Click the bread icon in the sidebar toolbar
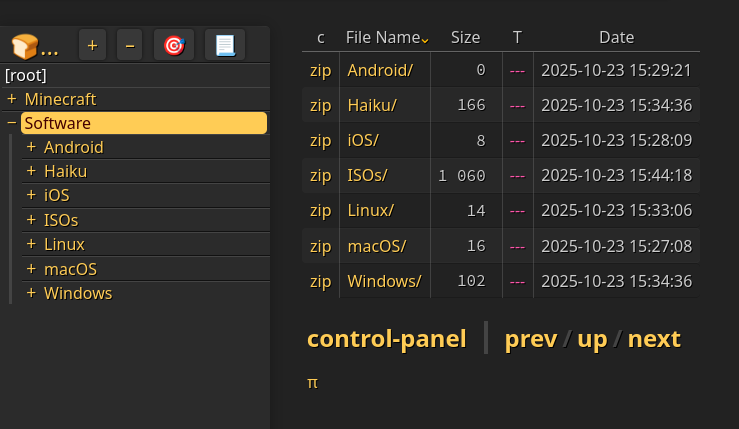This screenshot has width=739, height=429. (x=24, y=45)
